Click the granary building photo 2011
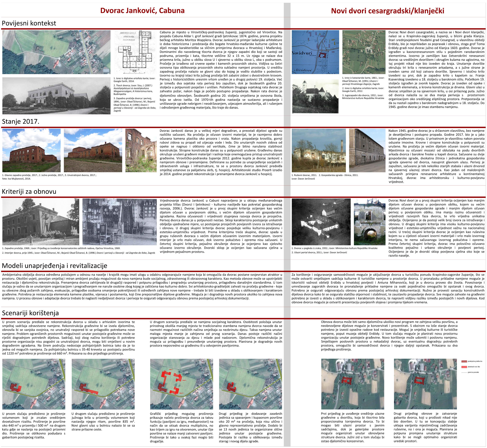 click(x=367, y=150)
